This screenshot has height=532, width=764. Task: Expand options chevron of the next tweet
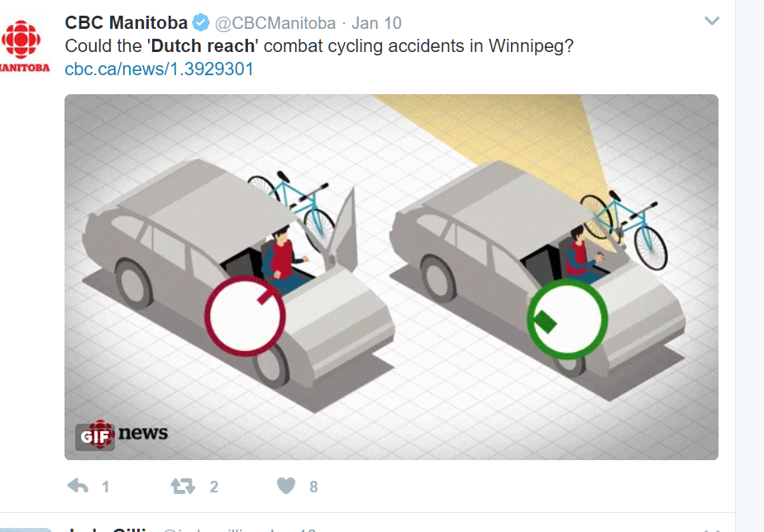(712, 530)
